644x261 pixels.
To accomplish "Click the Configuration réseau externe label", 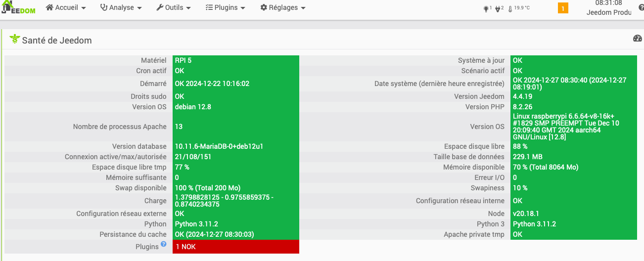I will pyautogui.click(x=121, y=214).
